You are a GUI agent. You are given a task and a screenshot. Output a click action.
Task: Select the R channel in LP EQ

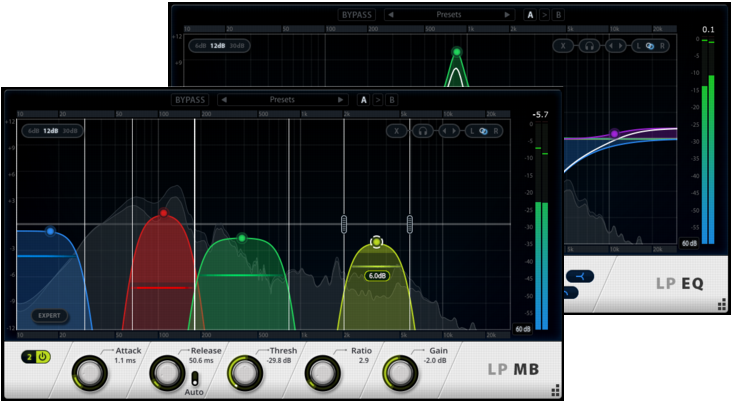coord(662,46)
